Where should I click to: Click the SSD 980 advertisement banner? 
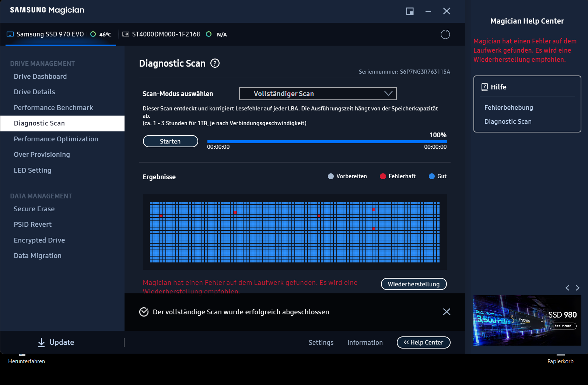(527, 320)
